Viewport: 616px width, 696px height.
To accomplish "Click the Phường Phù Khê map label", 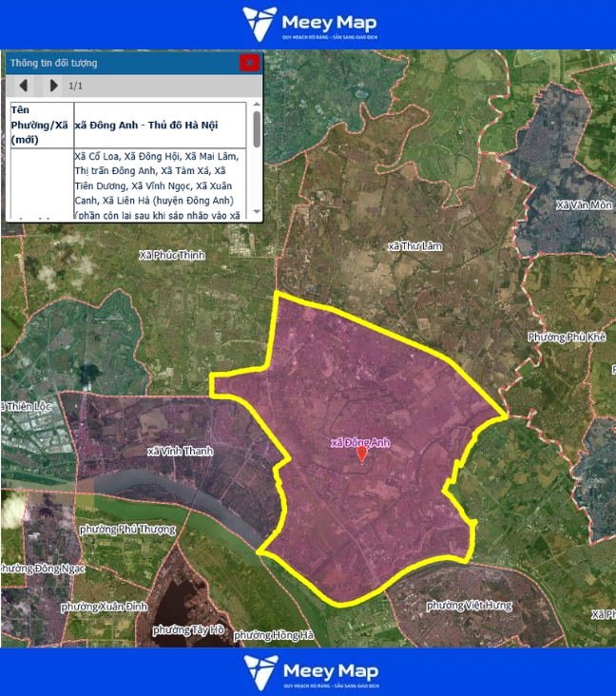I will pyautogui.click(x=567, y=338).
